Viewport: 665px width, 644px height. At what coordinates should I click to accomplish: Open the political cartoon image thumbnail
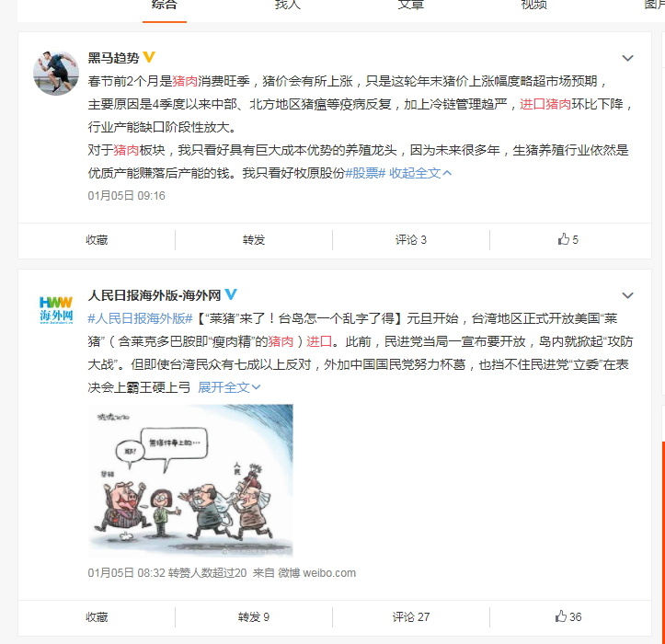190,480
